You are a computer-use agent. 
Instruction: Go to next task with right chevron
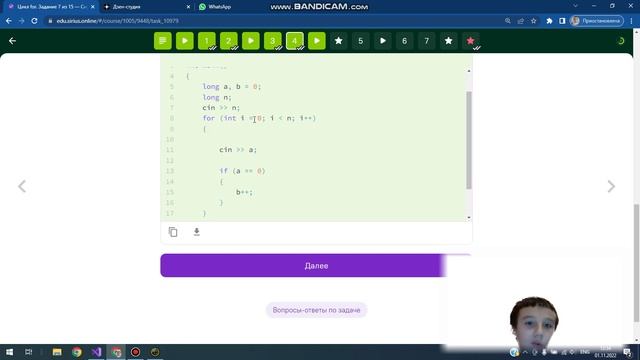point(611,187)
